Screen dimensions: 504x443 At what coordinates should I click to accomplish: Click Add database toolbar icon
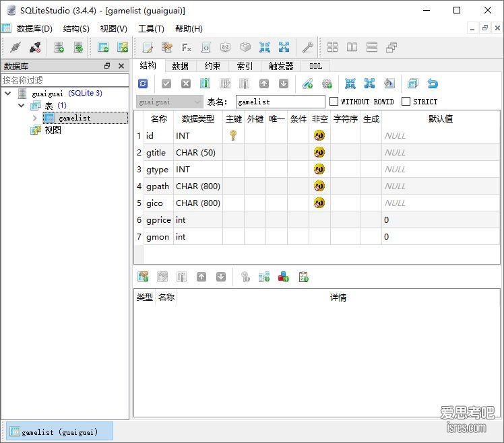59,47
